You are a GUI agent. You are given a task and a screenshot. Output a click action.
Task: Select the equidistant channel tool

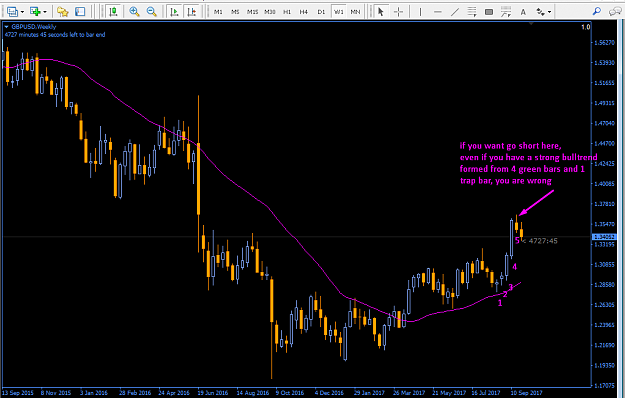[472, 12]
